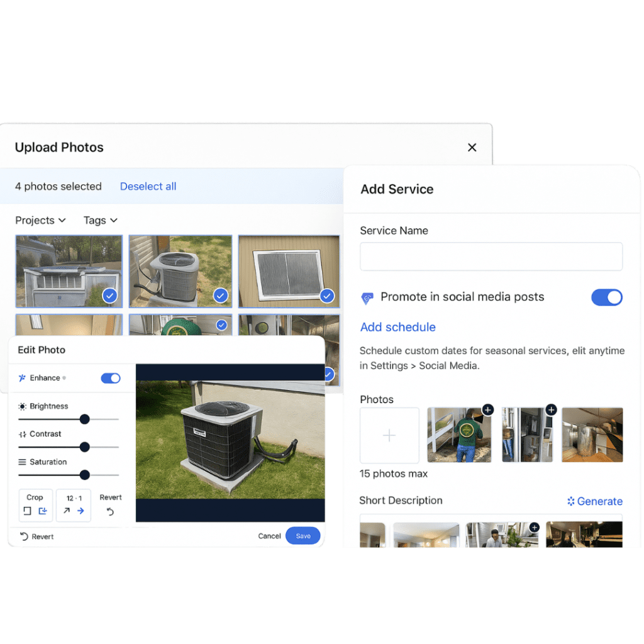Expand the Tags dropdown
This screenshot has height=644, width=644.
(100, 220)
